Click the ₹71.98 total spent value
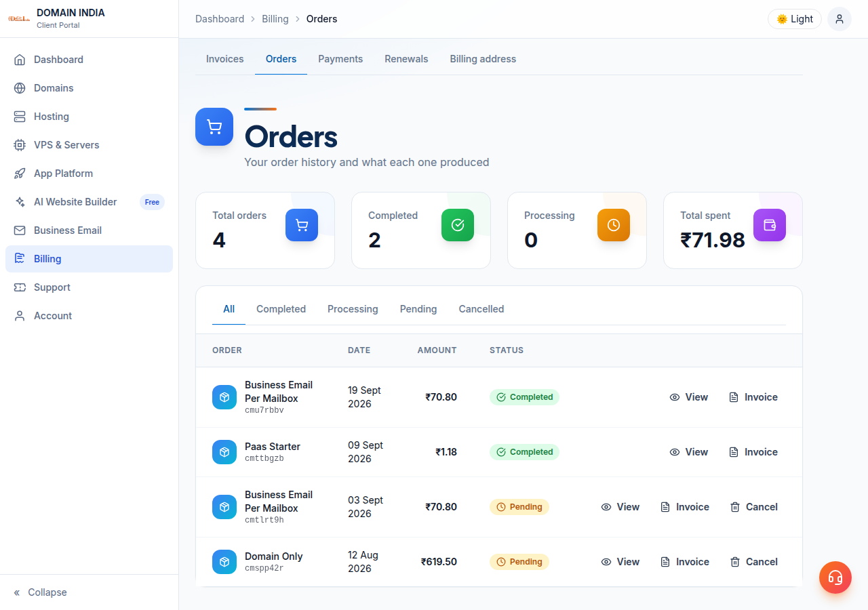 713,240
